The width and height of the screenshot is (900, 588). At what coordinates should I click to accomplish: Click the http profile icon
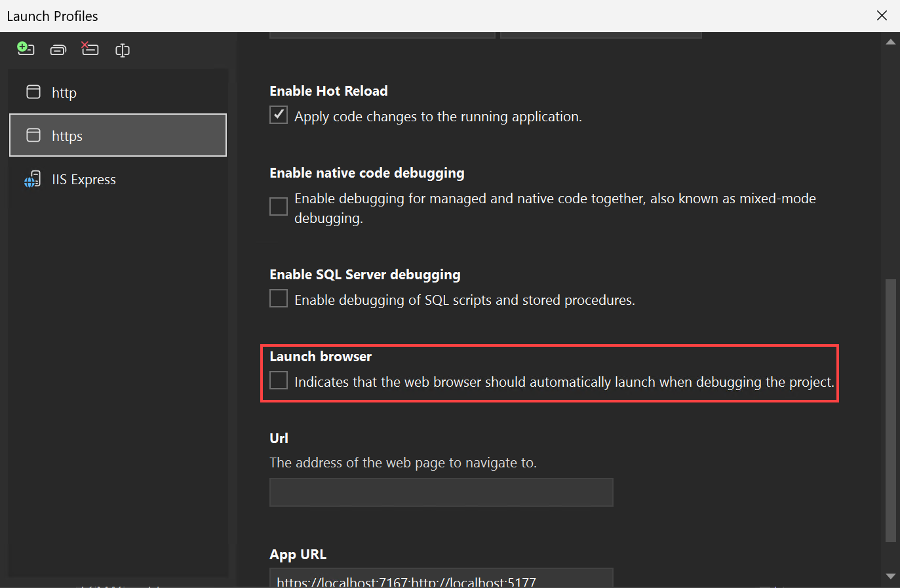coord(33,92)
